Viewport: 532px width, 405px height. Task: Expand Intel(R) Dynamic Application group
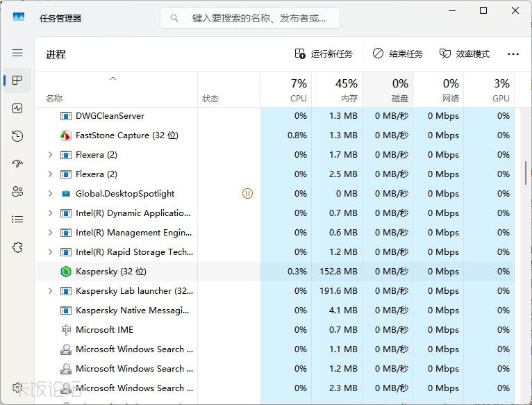[x=50, y=213]
